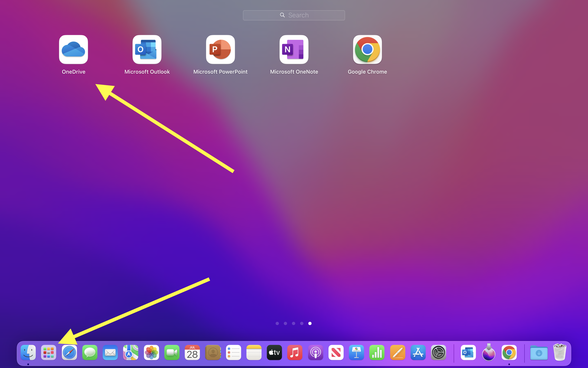Image resolution: width=588 pixels, height=368 pixels.
Task: Open Notes from the Dock
Action: [x=254, y=352]
